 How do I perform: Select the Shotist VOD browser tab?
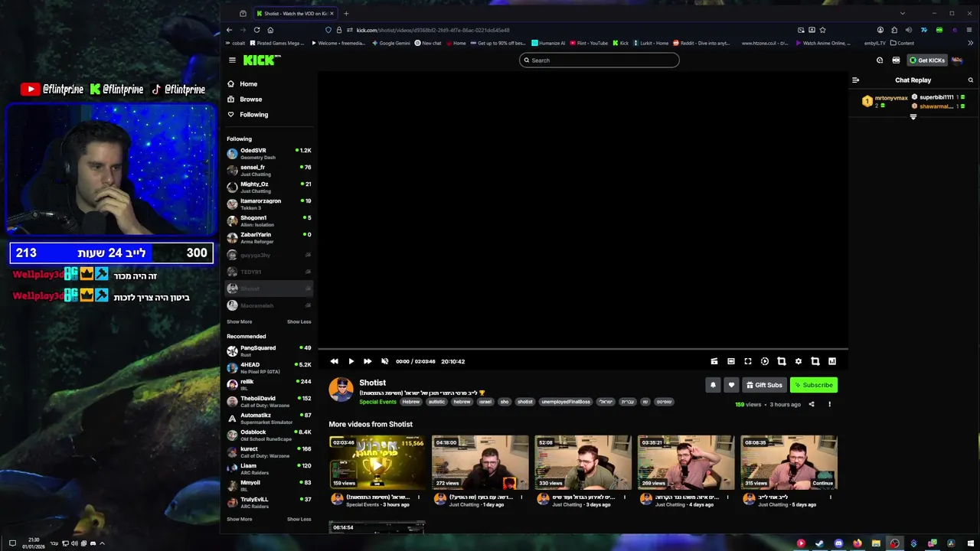(x=295, y=13)
